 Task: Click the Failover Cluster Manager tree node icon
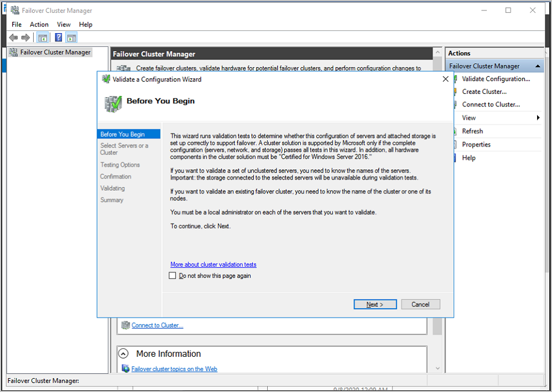point(14,52)
